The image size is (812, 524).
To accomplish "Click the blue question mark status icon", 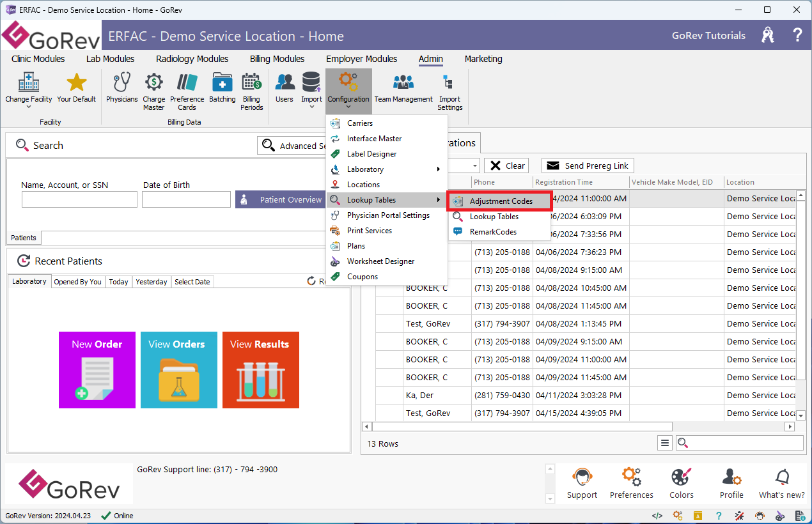I will pos(719,516).
